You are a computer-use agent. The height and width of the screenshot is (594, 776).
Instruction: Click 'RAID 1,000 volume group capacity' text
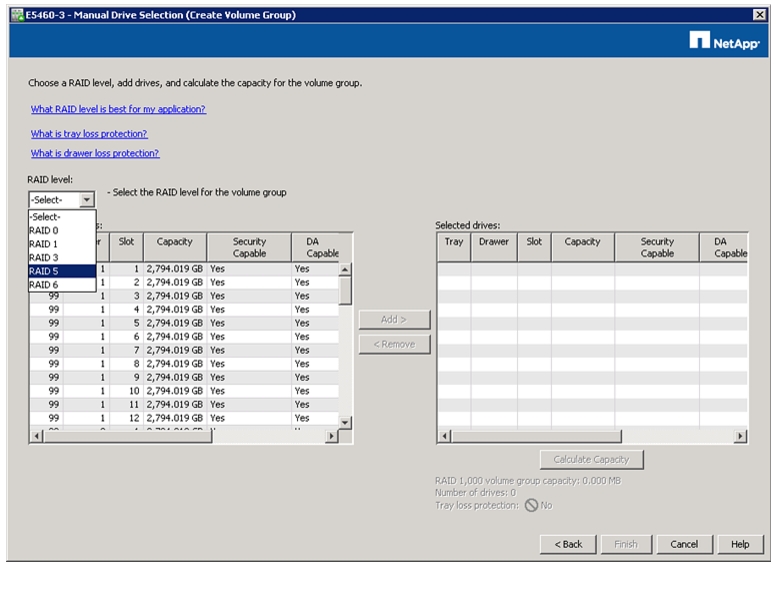click(x=528, y=481)
